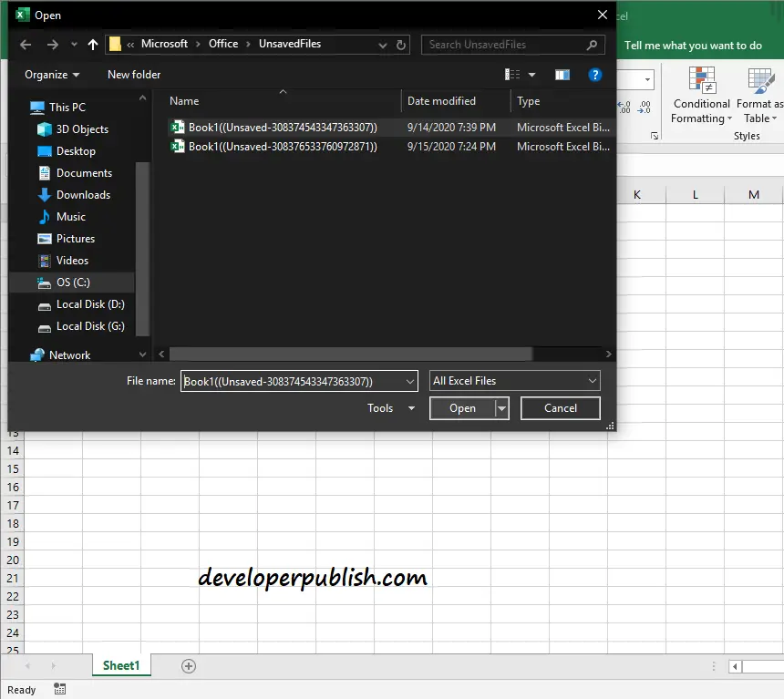Select This PC in navigation pane
This screenshot has width=784, height=699.
(67, 108)
